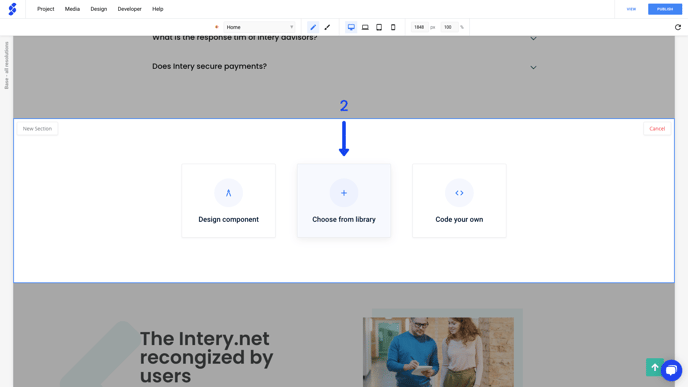Image resolution: width=688 pixels, height=387 pixels.
Task: Select the brush style tool
Action: (x=327, y=27)
